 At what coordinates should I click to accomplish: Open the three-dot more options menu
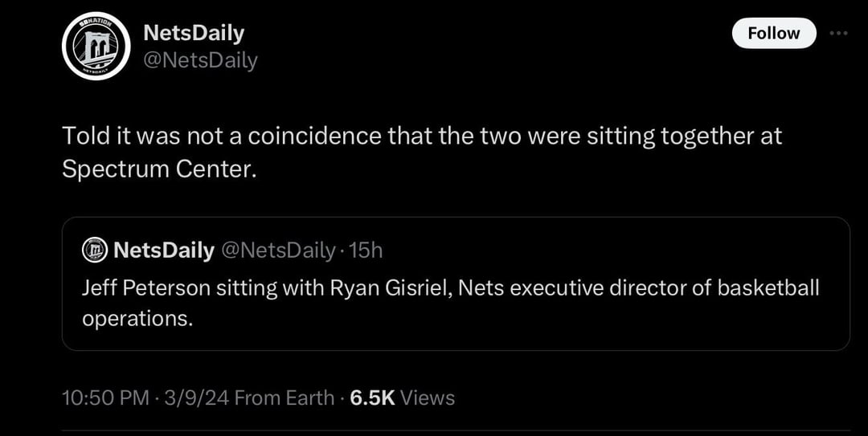(838, 33)
